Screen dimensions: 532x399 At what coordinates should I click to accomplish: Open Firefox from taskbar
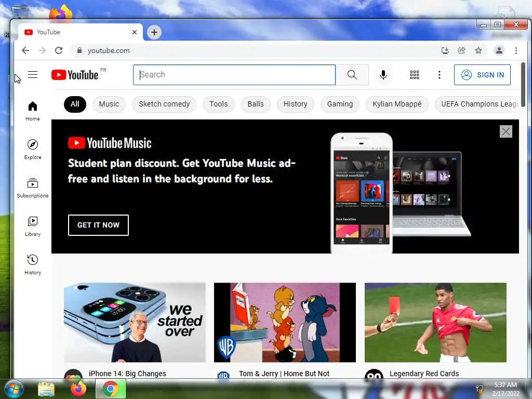pyautogui.click(x=78, y=389)
